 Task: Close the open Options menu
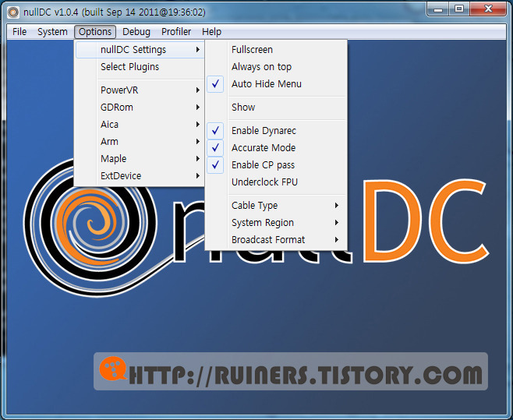[95, 32]
